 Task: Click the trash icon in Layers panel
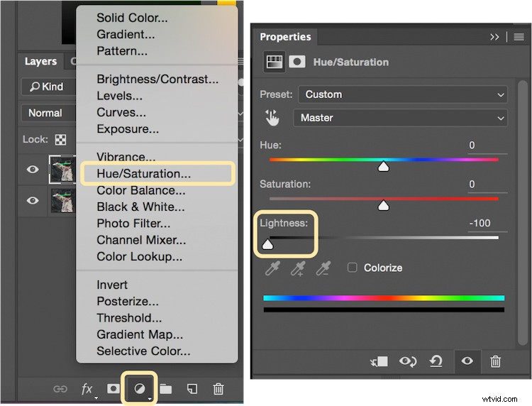pyautogui.click(x=218, y=388)
